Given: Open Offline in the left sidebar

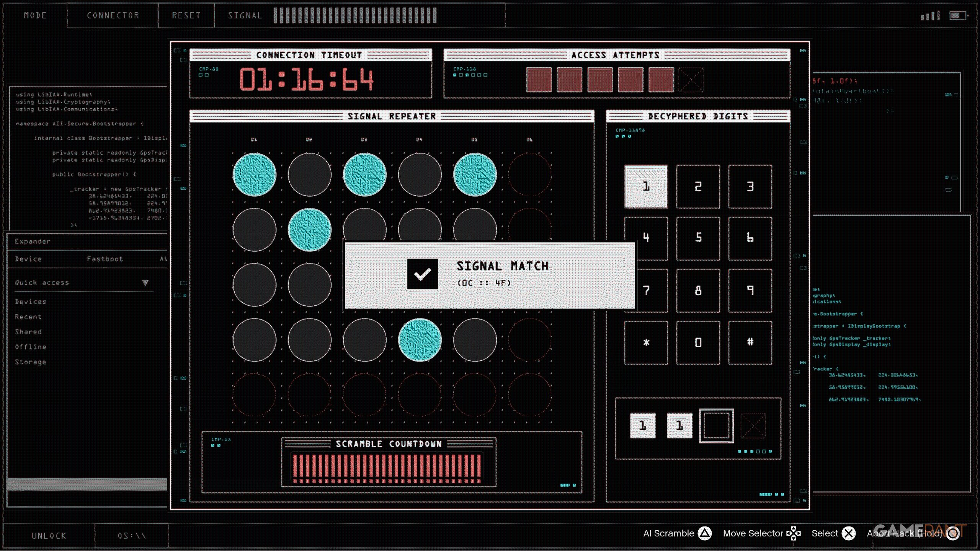Looking at the screenshot, I should 31,347.
